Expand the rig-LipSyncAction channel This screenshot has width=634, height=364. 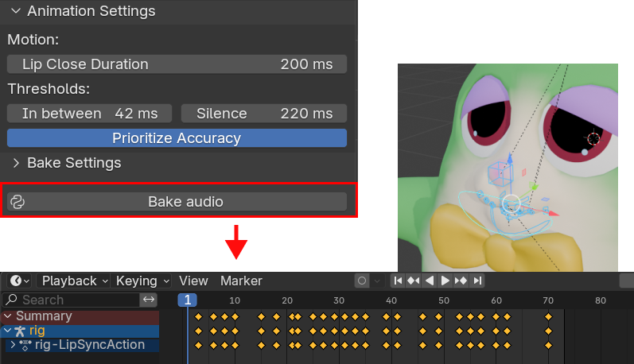(13, 345)
